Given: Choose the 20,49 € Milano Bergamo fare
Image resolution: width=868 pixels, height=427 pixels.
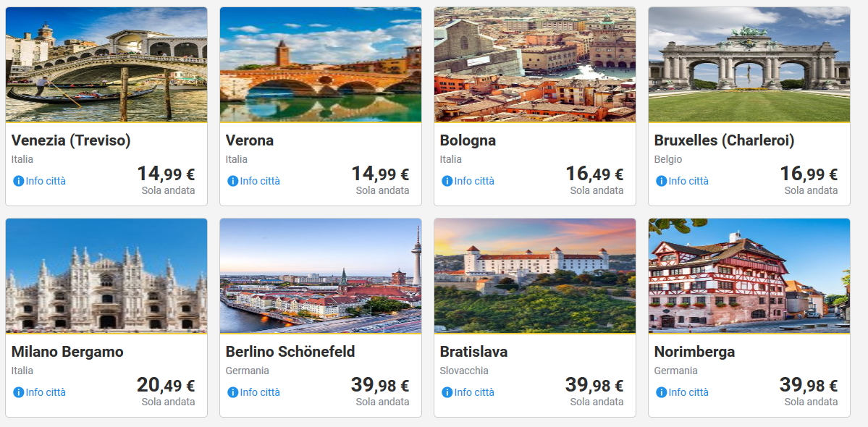Looking at the screenshot, I should point(166,386).
